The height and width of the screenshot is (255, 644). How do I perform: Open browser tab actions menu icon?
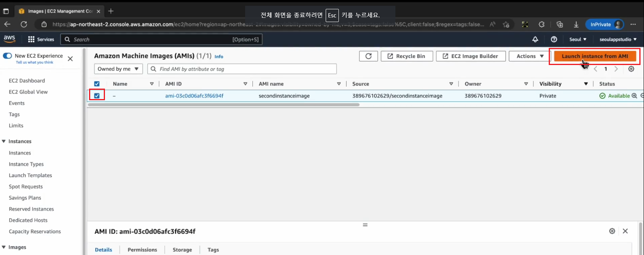pos(6,11)
